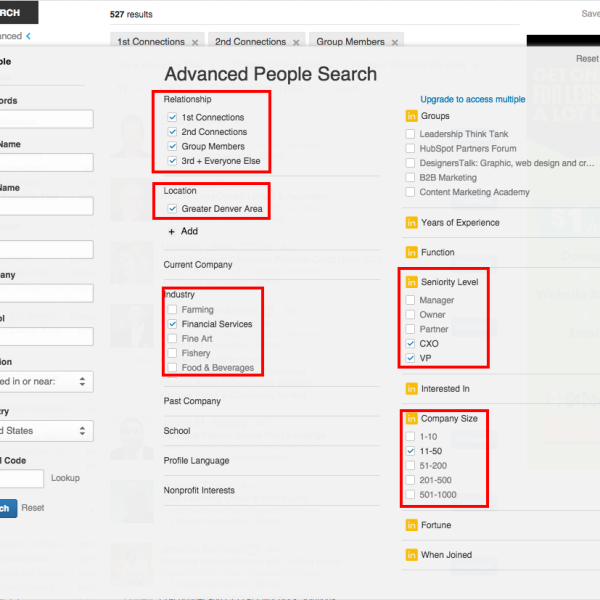Expand the Profile Language section
Image resolution: width=600 pixels, height=600 pixels.
click(x=196, y=461)
